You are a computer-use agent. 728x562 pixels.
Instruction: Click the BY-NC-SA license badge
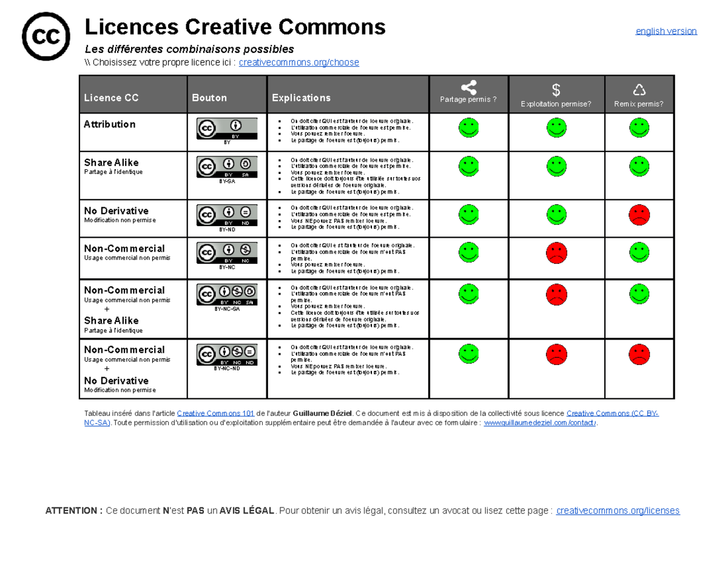[226, 295]
